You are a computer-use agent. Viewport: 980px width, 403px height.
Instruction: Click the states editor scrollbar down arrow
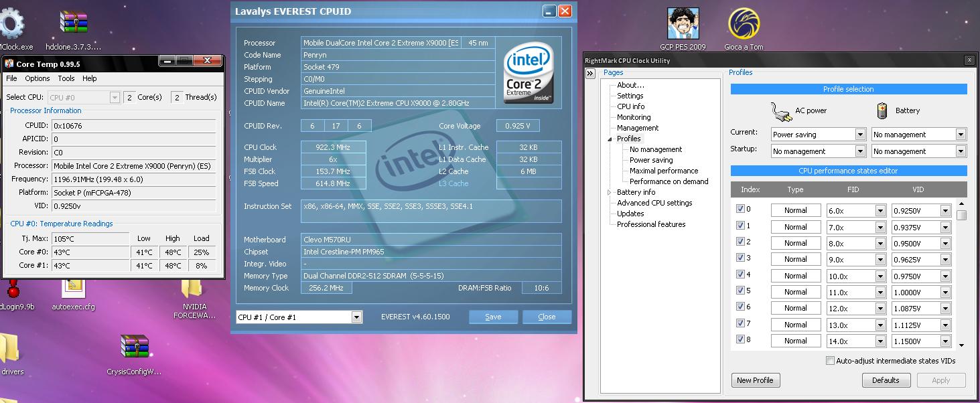point(961,345)
